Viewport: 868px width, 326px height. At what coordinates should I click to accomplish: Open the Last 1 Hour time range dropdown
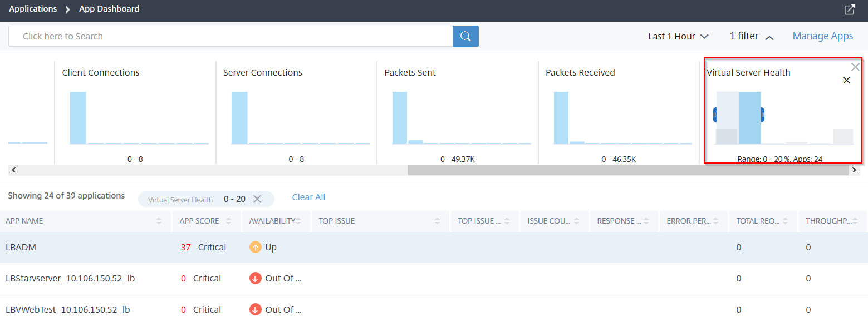coord(678,36)
